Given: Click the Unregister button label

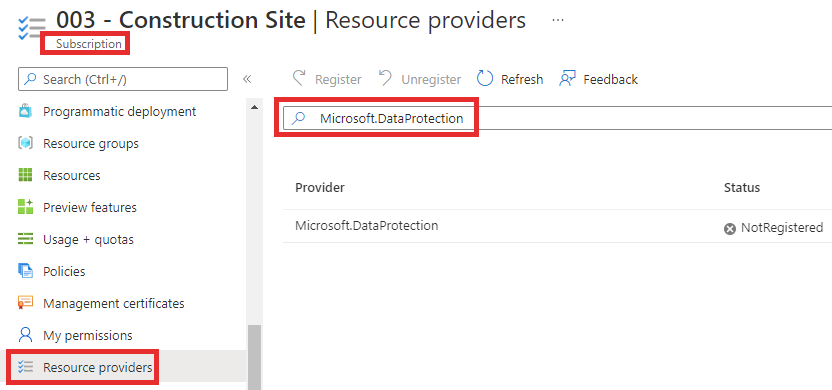Looking at the screenshot, I should 431,80.
